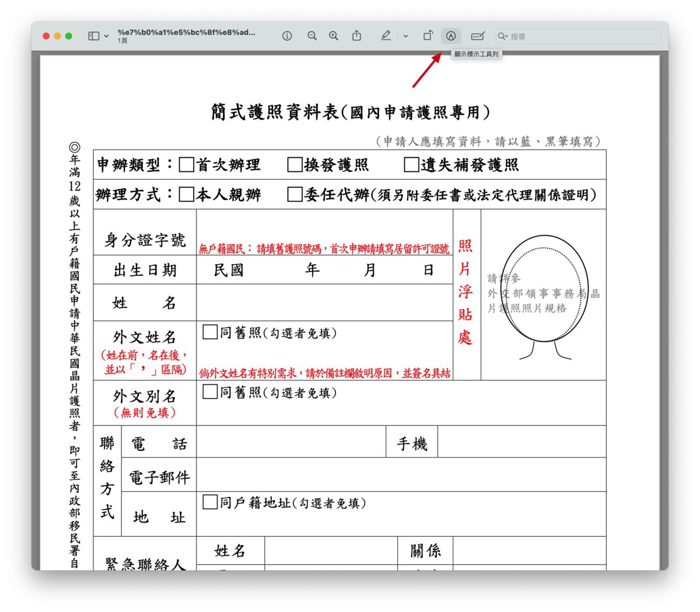The height and width of the screenshot is (612, 700).
Task: Check the 換發護照 box
Action: tap(295, 165)
